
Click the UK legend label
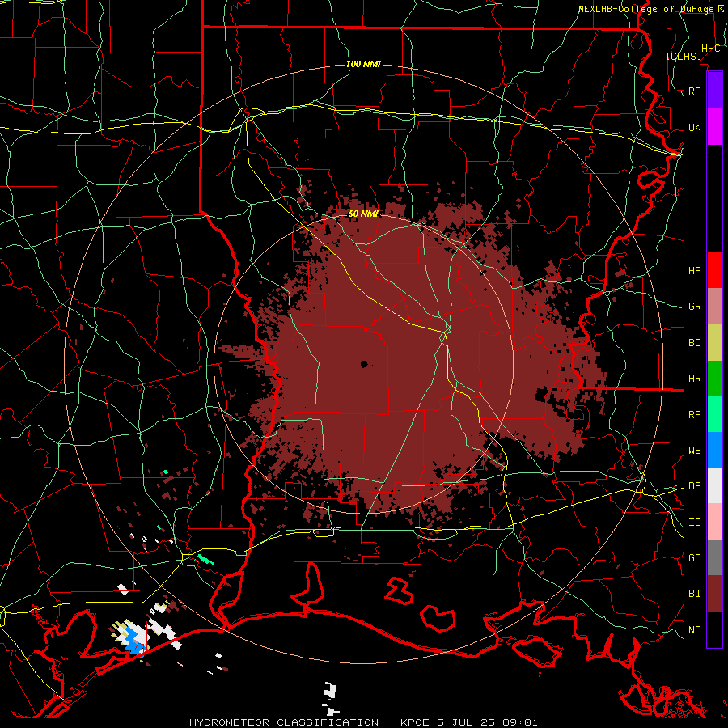click(x=695, y=128)
